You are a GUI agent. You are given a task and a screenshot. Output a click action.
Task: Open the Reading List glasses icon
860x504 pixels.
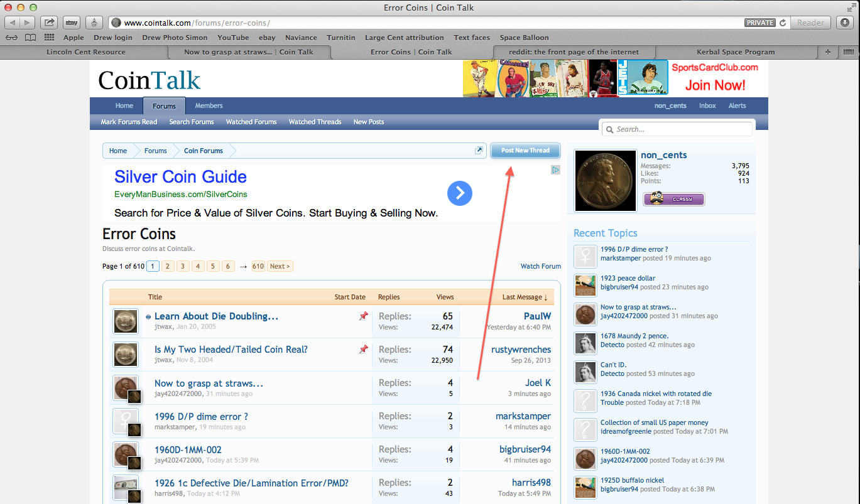click(13, 38)
